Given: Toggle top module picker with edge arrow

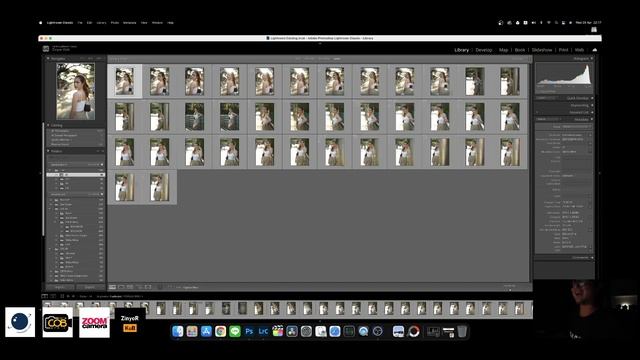Looking at the screenshot, I should tap(320, 43).
